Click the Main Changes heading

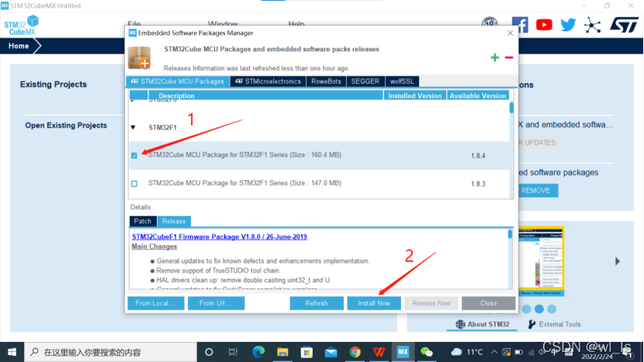tap(154, 247)
